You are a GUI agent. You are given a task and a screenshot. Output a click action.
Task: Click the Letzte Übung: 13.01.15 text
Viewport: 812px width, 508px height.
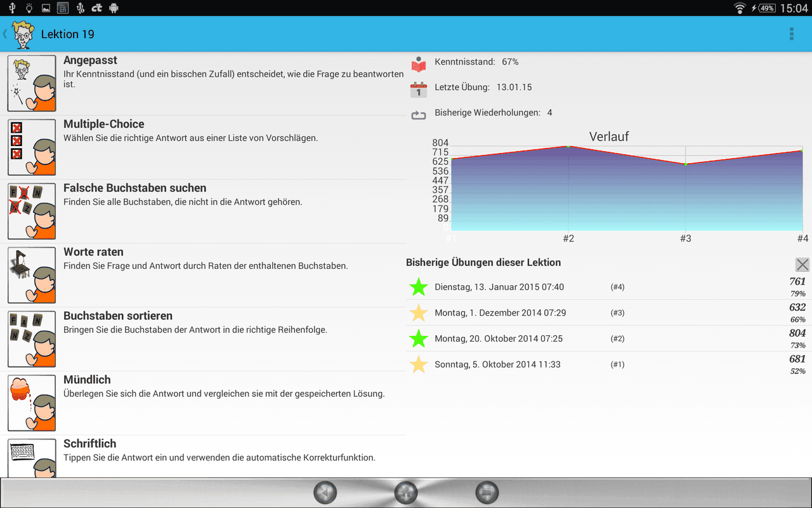pos(483,88)
